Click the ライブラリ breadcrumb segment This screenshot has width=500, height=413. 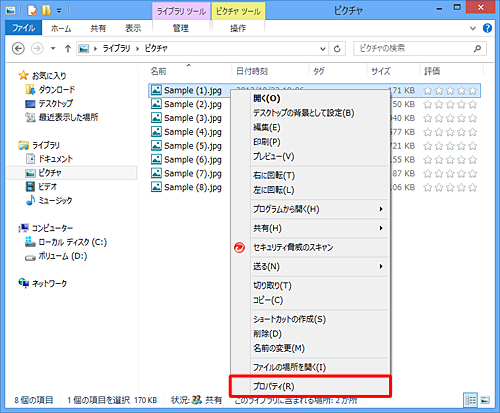click(116, 49)
